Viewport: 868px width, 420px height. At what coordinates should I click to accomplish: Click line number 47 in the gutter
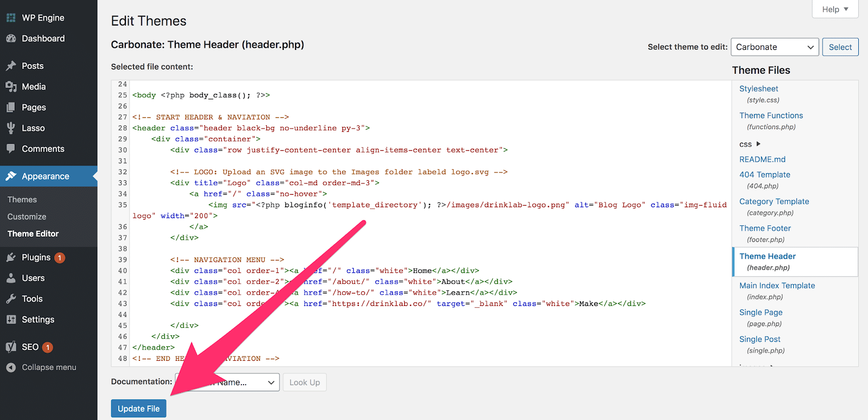pyautogui.click(x=123, y=347)
